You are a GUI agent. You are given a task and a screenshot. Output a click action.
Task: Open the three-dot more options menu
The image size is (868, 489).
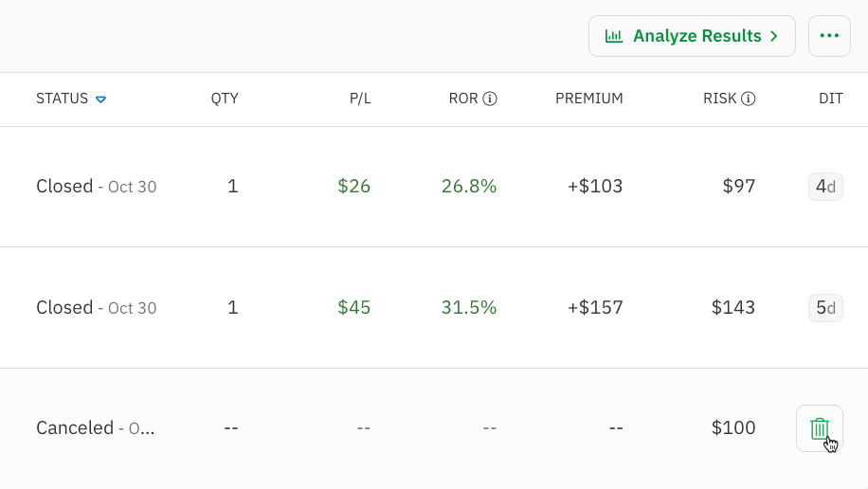(x=829, y=36)
